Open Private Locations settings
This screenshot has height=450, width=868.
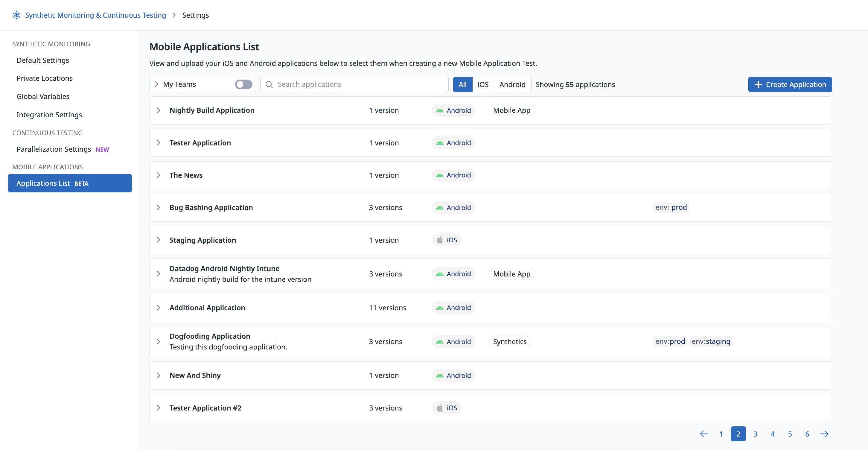pos(45,78)
